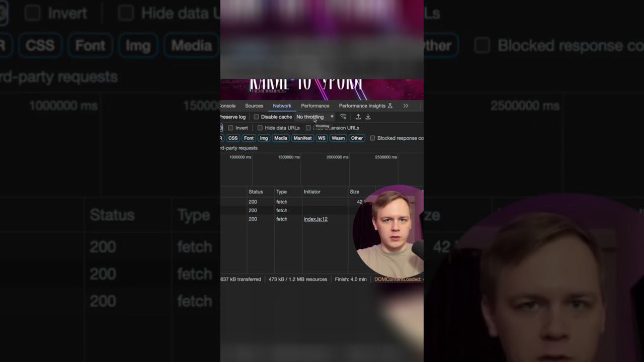Open the No throttling dropdown
Viewport: 644px width, 362px height.
(x=314, y=117)
